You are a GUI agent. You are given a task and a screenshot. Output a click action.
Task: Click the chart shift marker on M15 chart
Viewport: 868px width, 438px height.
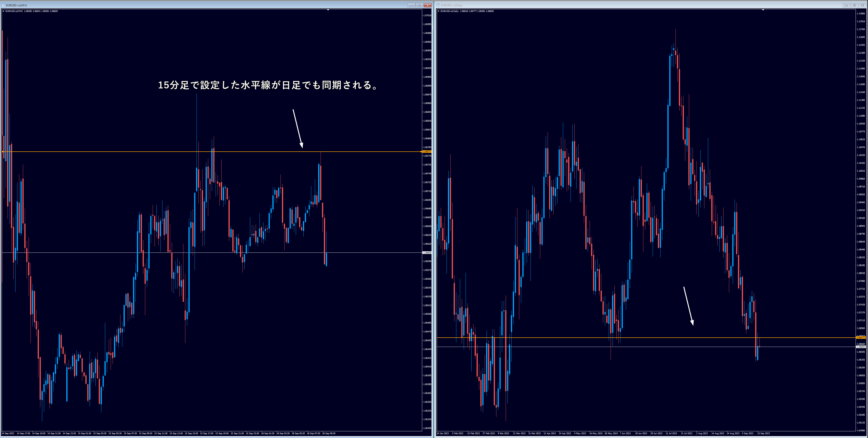pyautogui.click(x=328, y=10)
